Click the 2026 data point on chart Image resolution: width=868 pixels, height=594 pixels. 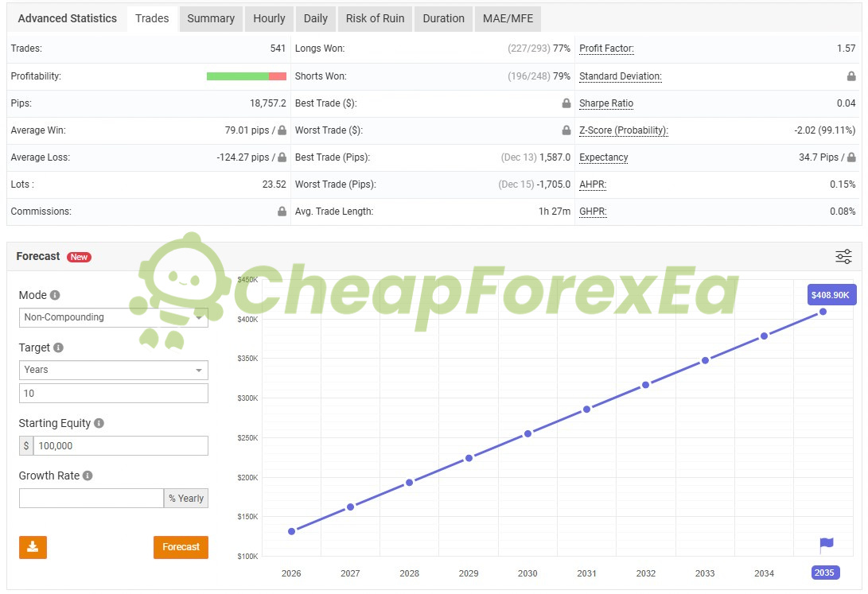coord(292,531)
